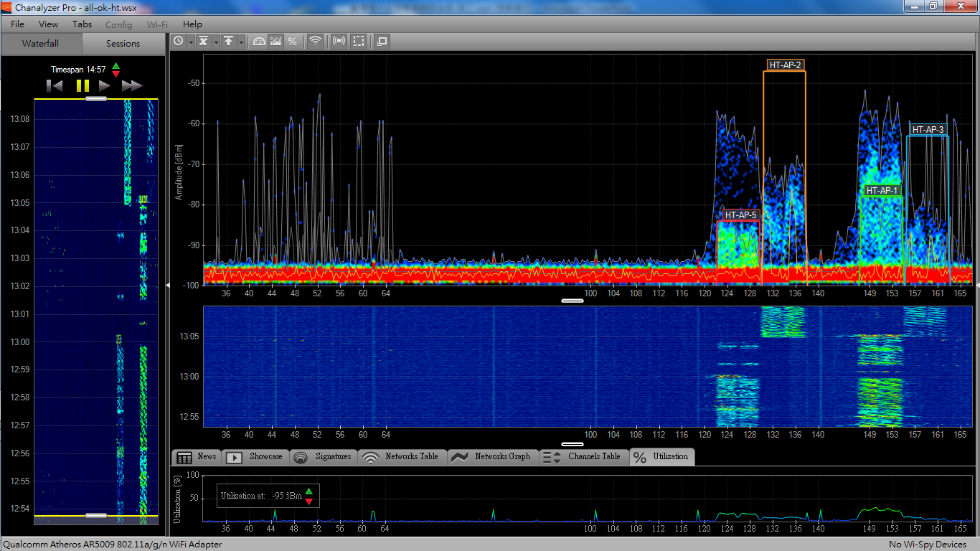Open the View menu
This screenshot has width=980, height=551.
click(x=48, y=24)
